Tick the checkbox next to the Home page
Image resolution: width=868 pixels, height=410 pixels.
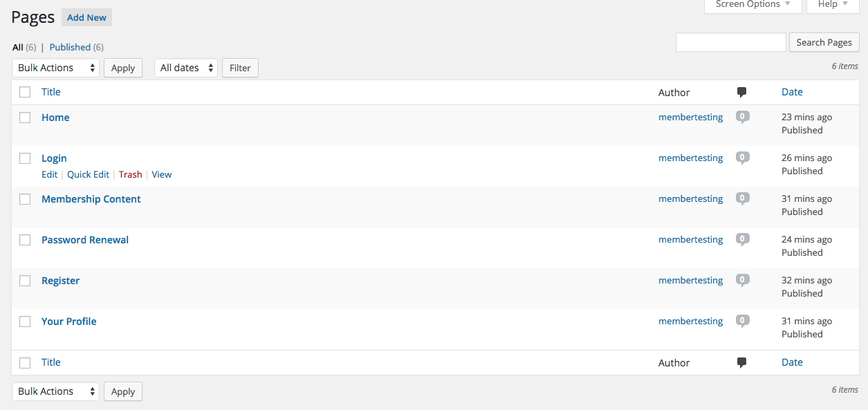point(25,118)
